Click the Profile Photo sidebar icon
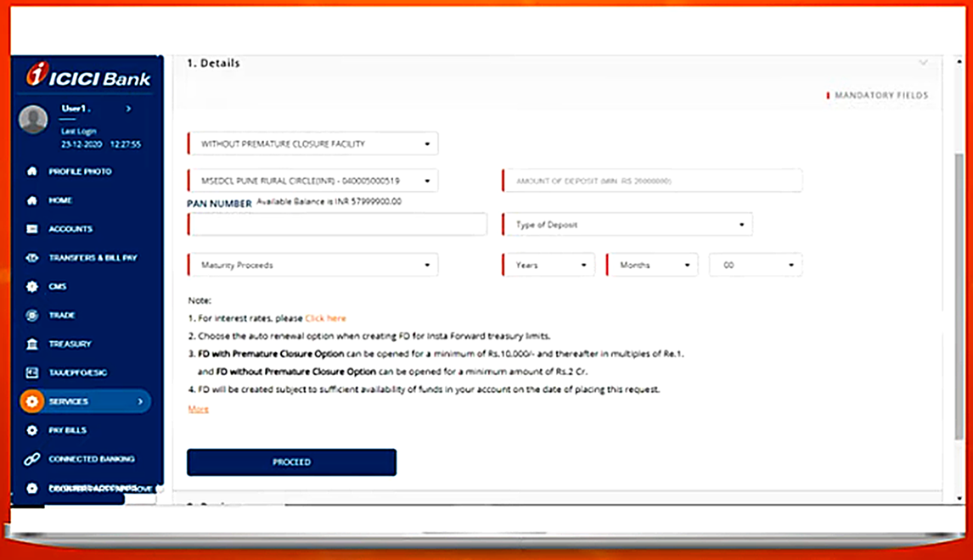 pos(32,171)
